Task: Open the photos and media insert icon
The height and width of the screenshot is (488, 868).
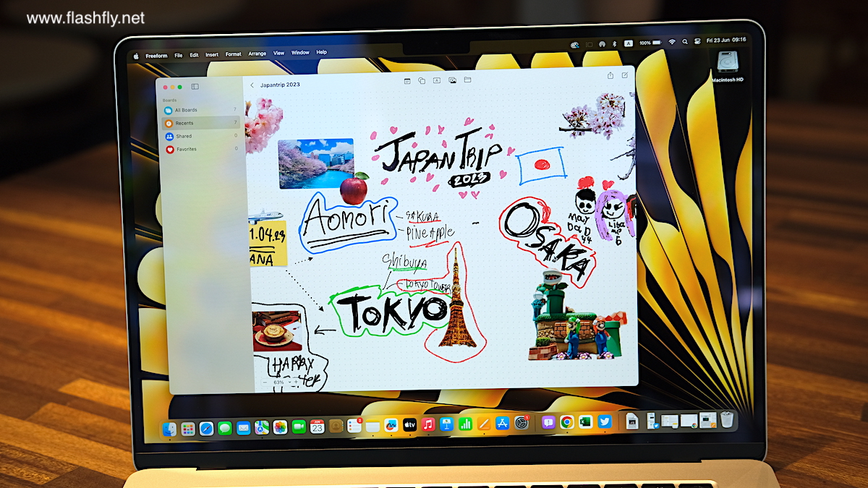Action: [452, 80]
